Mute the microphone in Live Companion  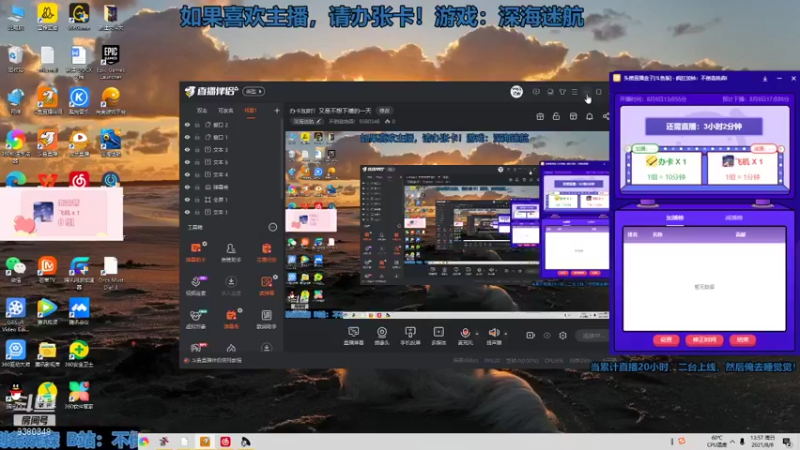[x=465, y=333]
